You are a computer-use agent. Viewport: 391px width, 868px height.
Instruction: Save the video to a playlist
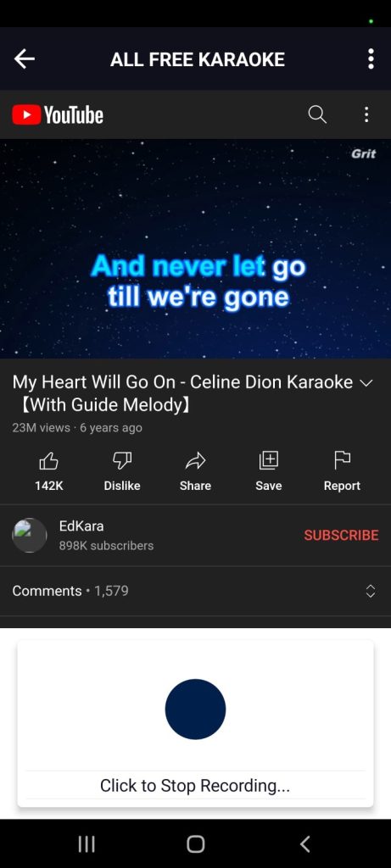269,460
